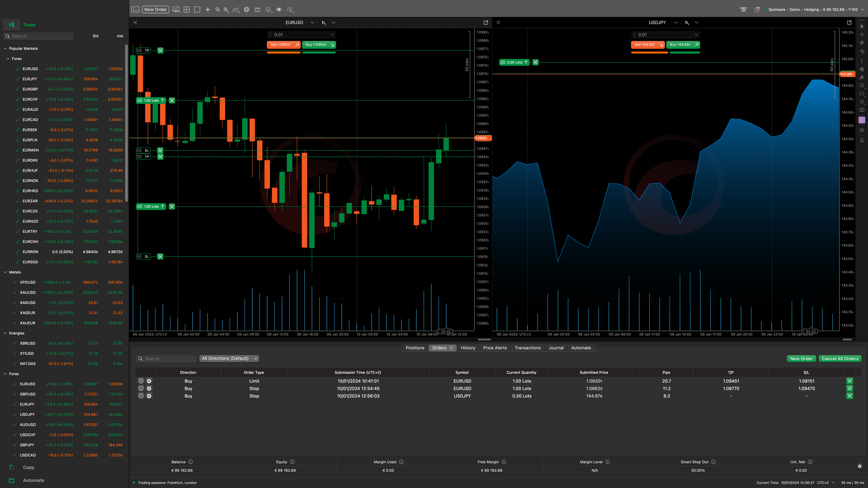Screen dimensions: 868x488
Task: Click the Cancel All Orders button
Action: click(840, 359)
